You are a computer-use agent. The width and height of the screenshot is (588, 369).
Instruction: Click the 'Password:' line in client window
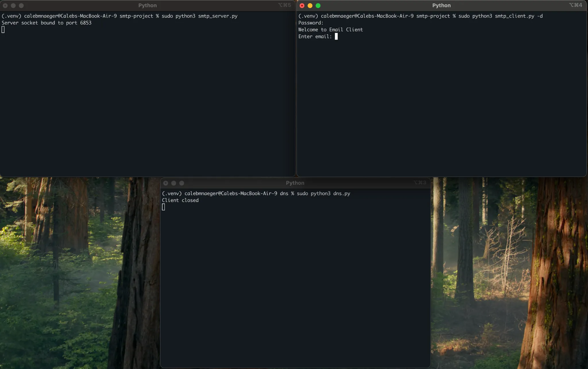pos(311,23)
